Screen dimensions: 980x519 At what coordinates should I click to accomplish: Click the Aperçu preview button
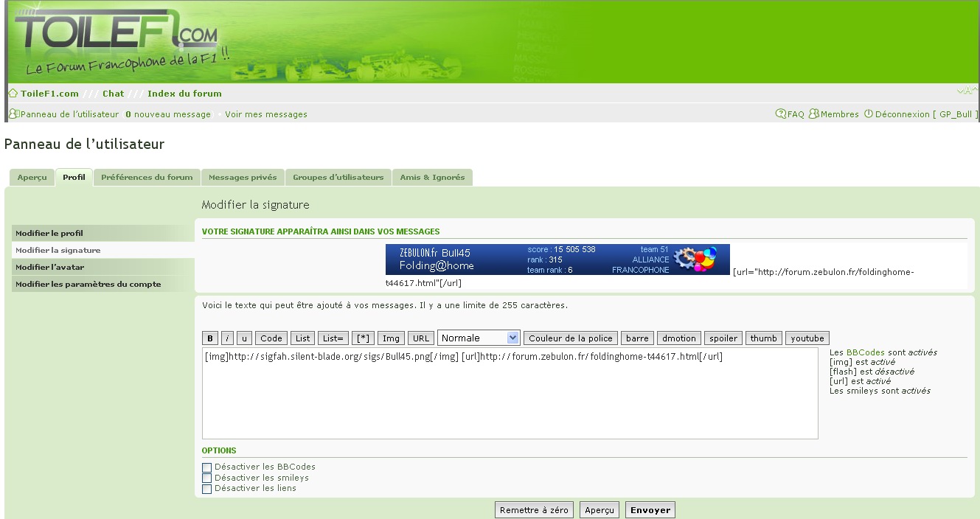point(599,510)
